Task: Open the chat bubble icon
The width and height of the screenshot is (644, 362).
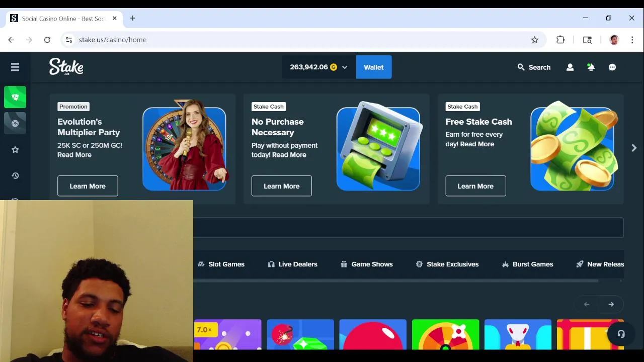Action: tap(612, 67)
